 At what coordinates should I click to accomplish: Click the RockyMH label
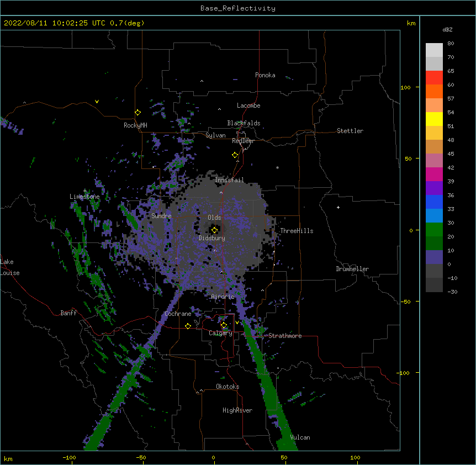point(135,125)
